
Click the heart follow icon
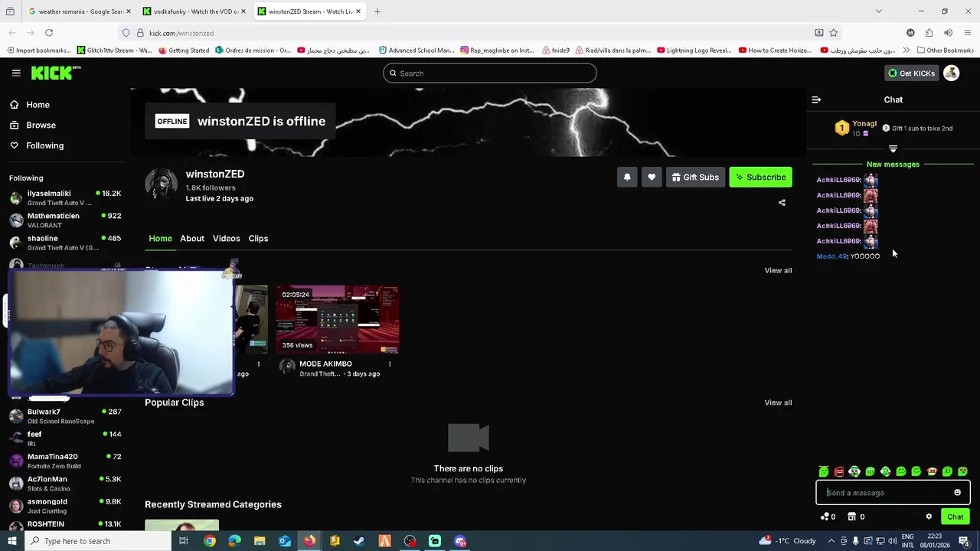coord(652,177)
